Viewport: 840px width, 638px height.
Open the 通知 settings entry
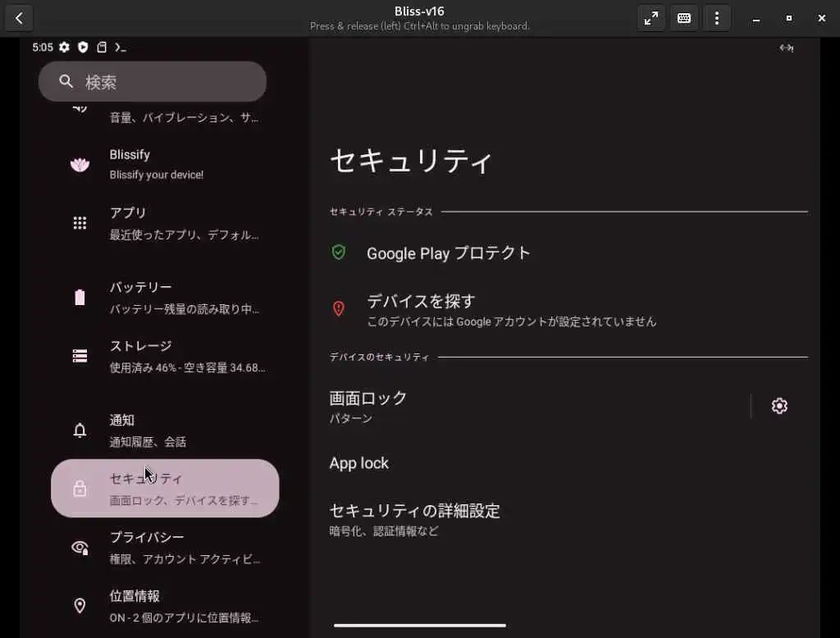point(165,431)
